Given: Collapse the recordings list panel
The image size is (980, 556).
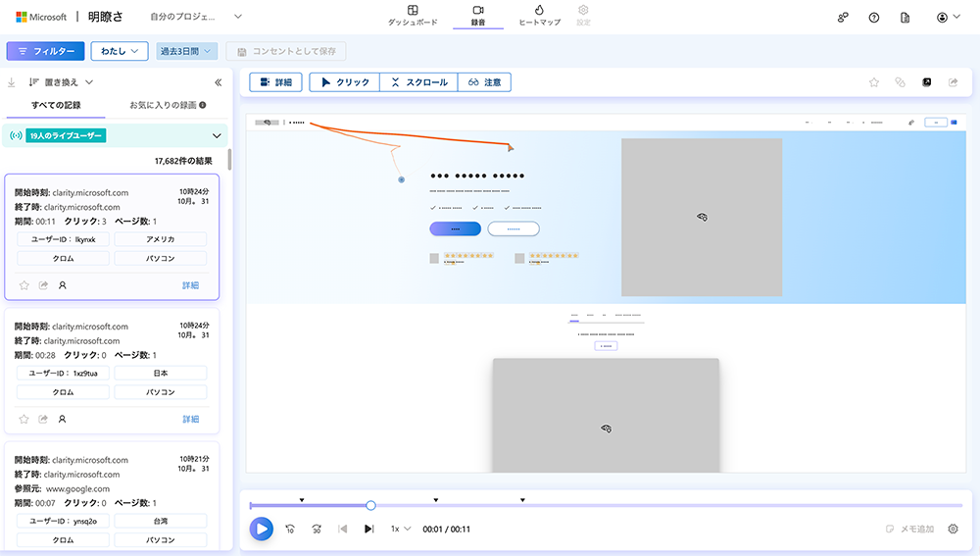Looking at the screenshot, I should (x=218, y=82).
